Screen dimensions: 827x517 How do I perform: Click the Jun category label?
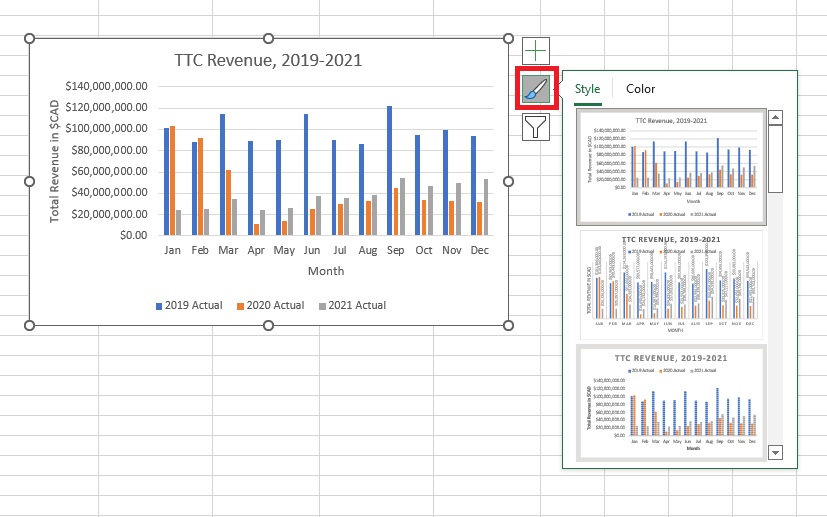click(x=312, y=250)
